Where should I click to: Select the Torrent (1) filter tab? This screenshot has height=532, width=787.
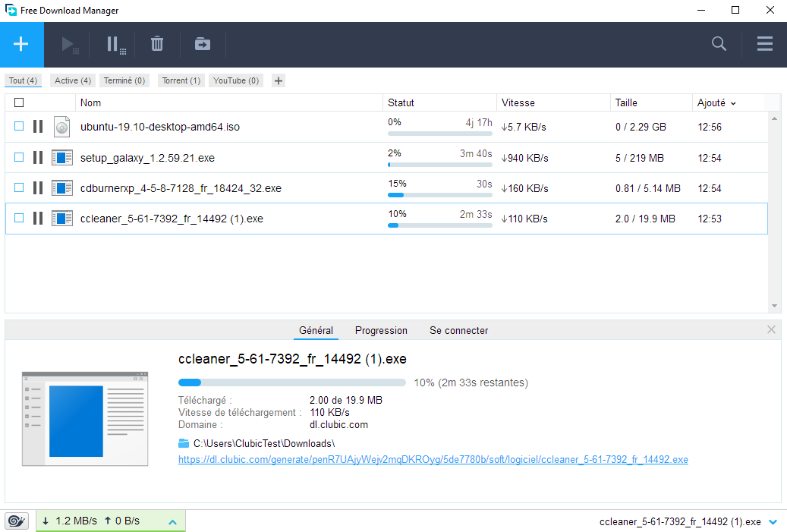click(x=181, y=80)
